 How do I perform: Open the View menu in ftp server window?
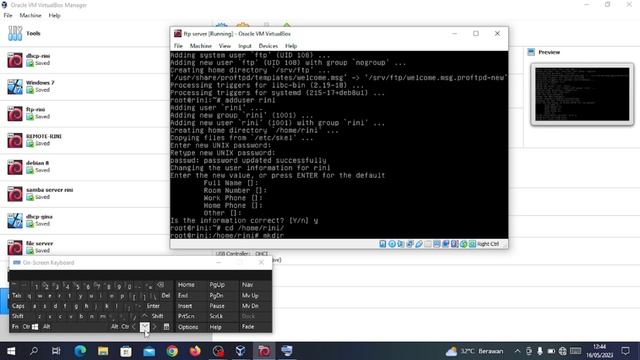(x=224, y=46)
